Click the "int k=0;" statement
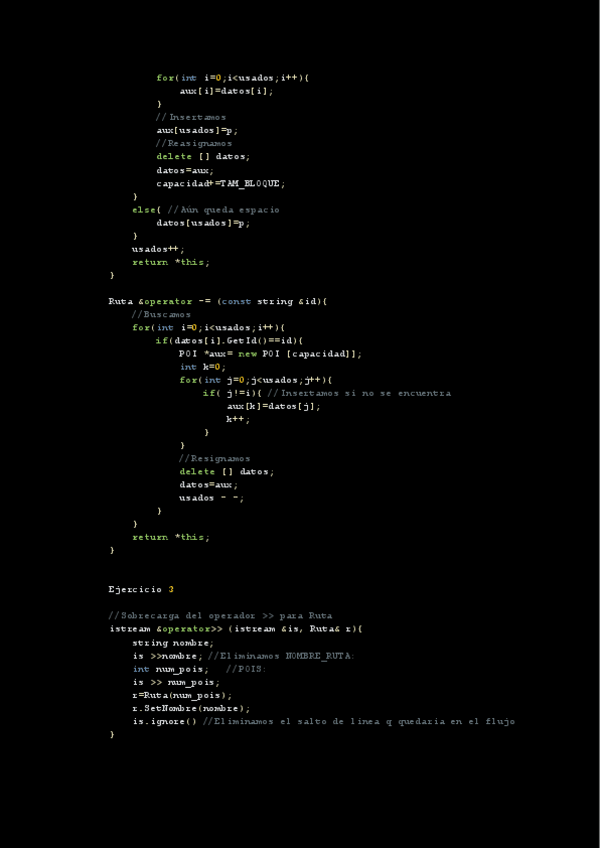This screenshot has height=848, width=600. 203,367
